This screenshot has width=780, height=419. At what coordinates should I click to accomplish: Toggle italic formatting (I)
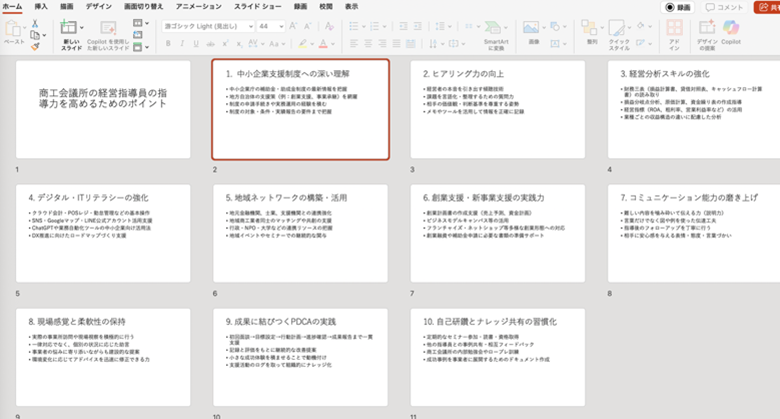(x=183, y=43)
